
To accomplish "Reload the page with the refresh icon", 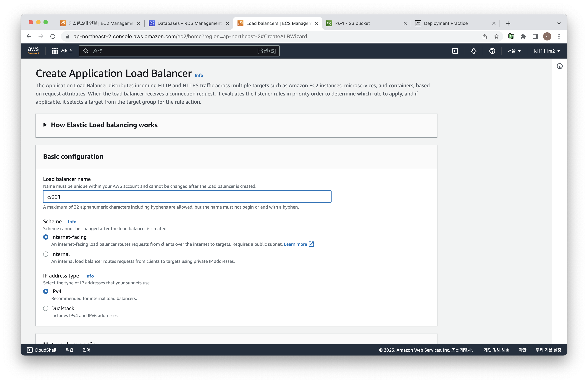I will click(x=53, y=37).
